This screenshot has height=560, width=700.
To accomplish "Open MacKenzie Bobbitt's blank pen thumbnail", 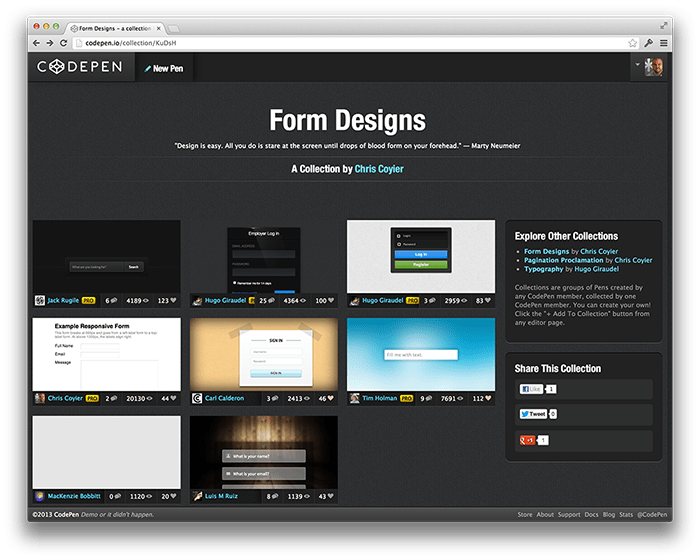I will [107, 452].
